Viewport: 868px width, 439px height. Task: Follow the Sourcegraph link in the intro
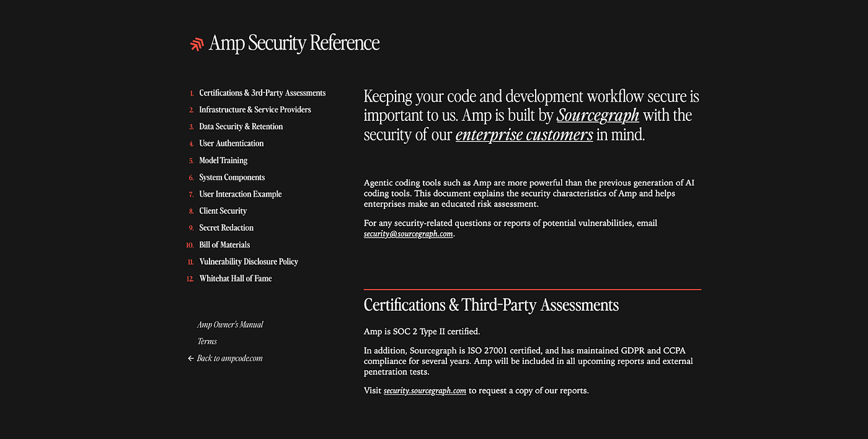pyautogui.click(x=598, y=115)
